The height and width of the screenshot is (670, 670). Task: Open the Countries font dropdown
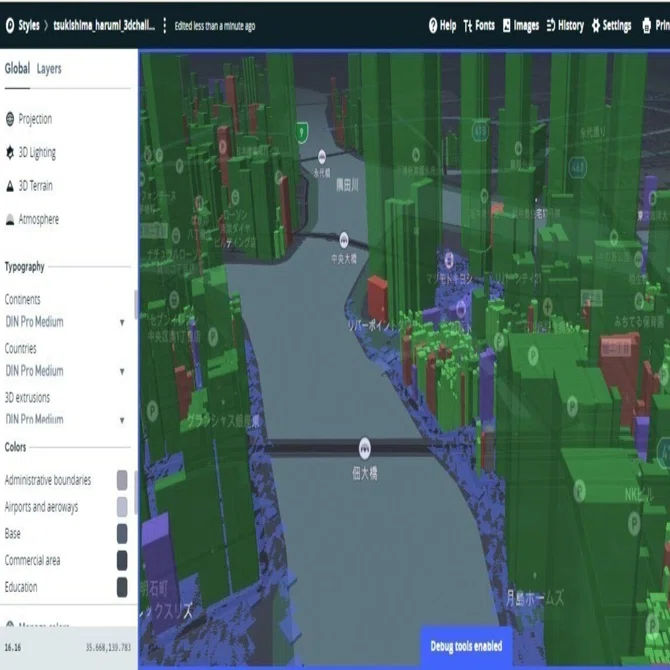(x=66, y=371)
